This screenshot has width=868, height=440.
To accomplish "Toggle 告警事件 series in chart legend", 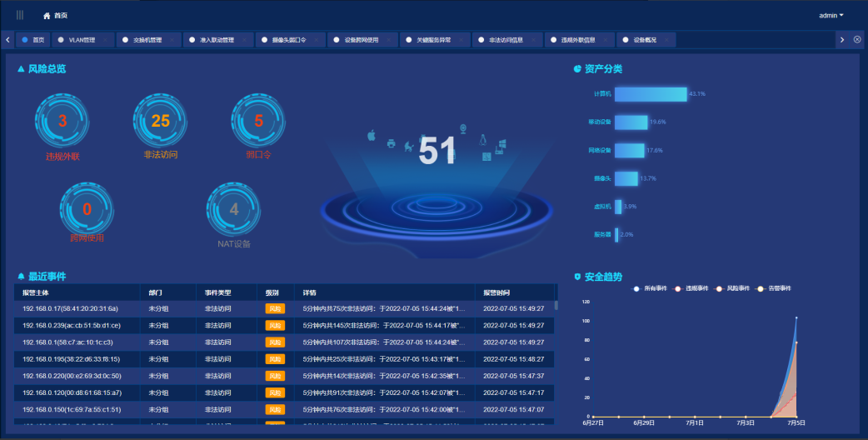I will pos(771,288).
